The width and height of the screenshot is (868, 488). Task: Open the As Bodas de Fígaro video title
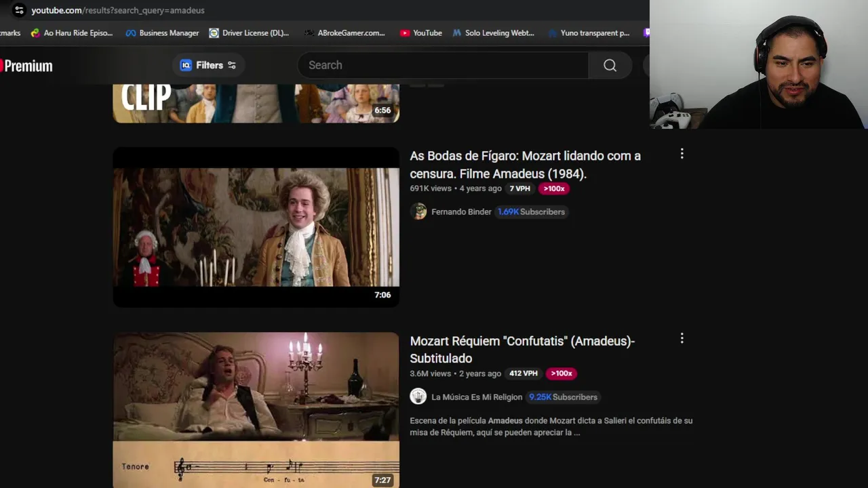tap(526, 165)
